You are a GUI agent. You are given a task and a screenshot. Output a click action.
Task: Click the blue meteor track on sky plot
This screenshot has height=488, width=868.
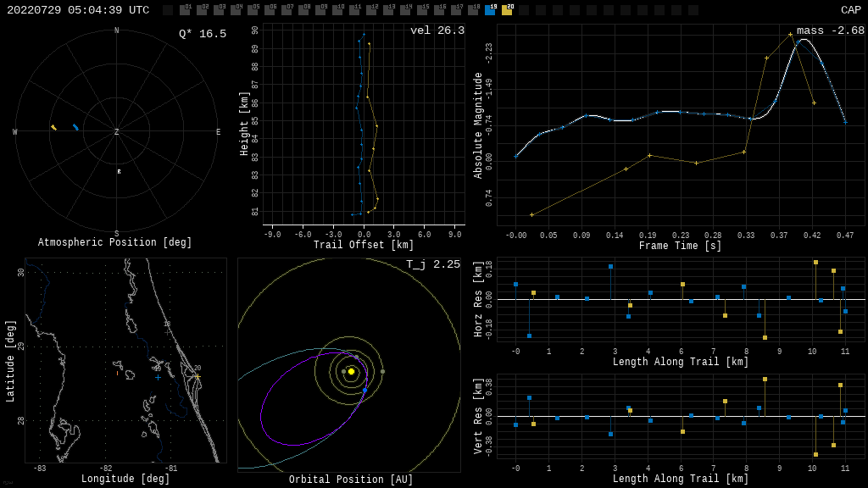click(x=75, y=127)
